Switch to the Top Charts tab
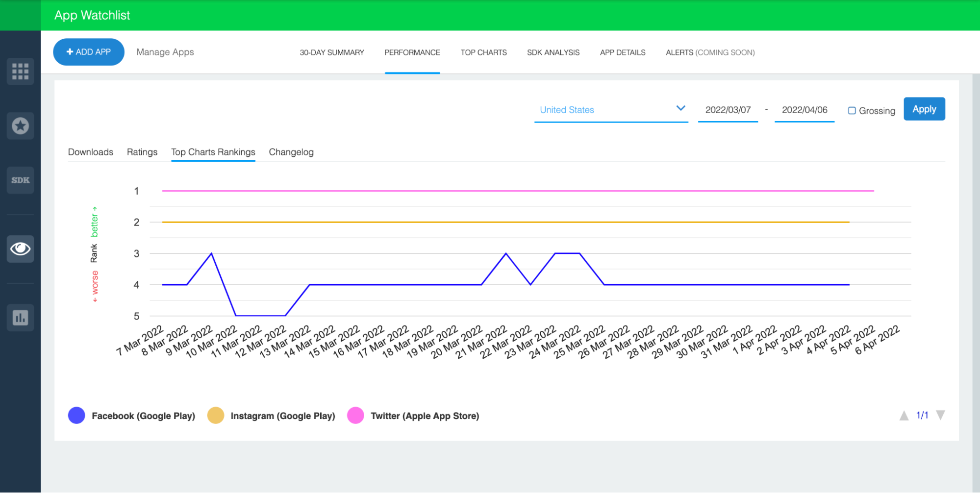The width and height of the screenshot is (980, 493). (483, 52)
